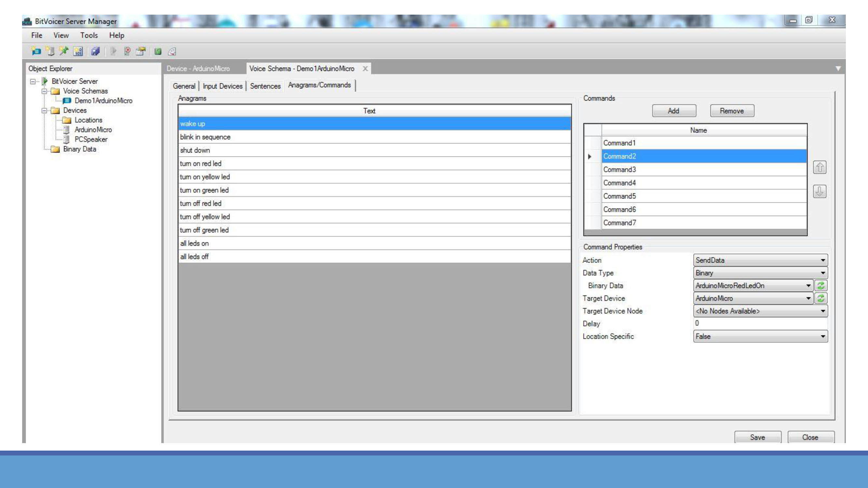Click the save button at bottom
This screenshot has width=868, height=488.
click(757, 437)
